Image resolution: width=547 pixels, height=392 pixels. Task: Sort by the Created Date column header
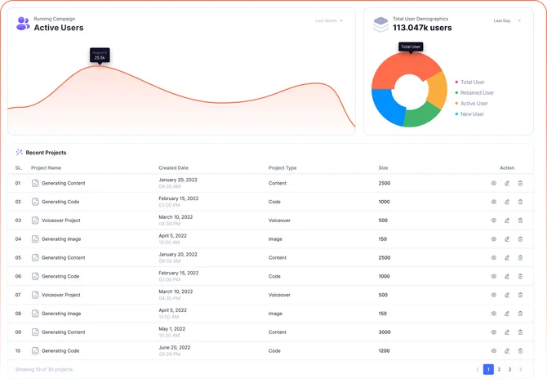[173, 167]
